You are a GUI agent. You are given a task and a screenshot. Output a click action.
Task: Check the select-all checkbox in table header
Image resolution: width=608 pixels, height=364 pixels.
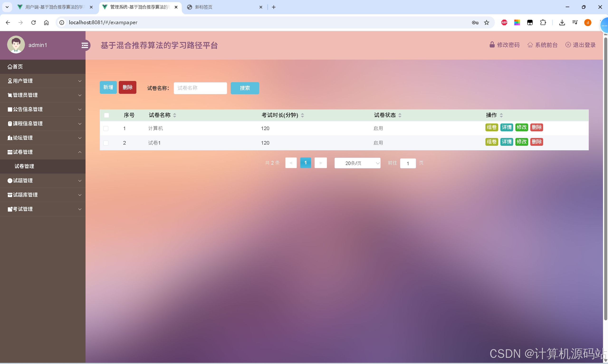(x=106, y=115)
